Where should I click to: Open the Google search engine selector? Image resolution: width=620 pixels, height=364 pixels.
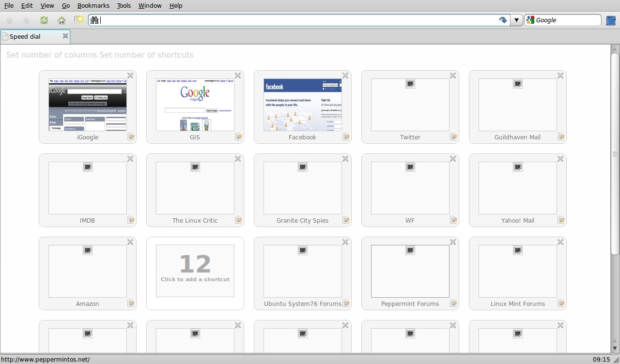click(x=530, y=20)
